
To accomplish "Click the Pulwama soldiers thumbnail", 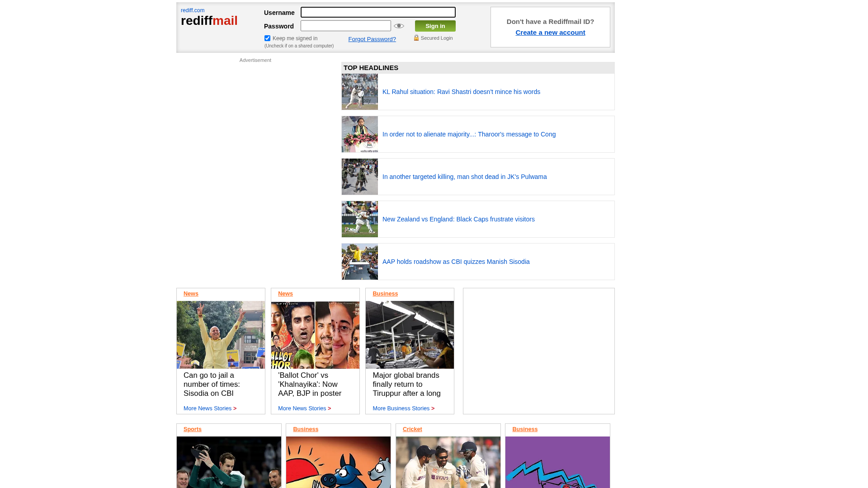I will (x=360, y=177).
